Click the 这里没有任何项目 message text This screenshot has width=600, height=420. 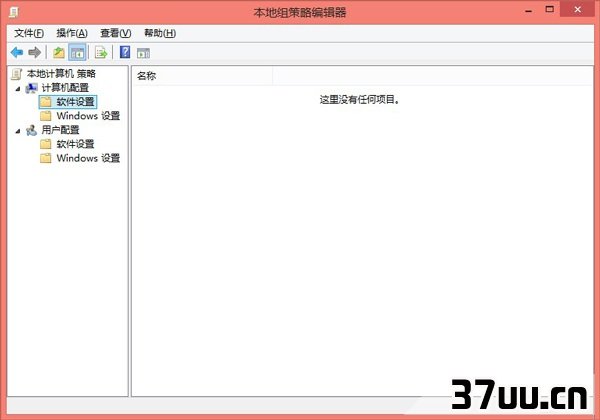[360, 100]
